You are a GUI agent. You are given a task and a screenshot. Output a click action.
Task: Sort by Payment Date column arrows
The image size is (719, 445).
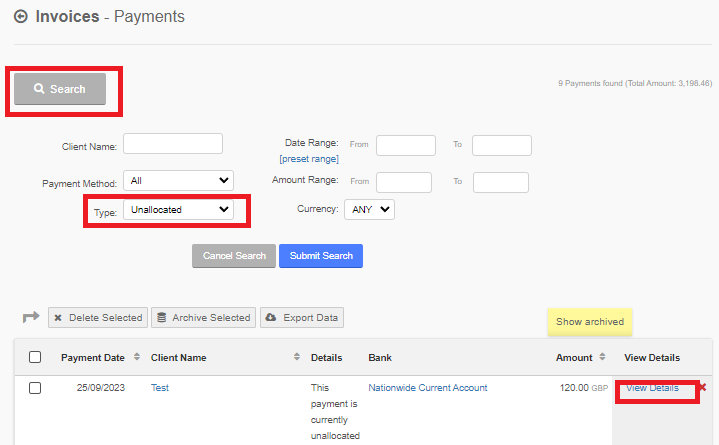tap(137, 356)
